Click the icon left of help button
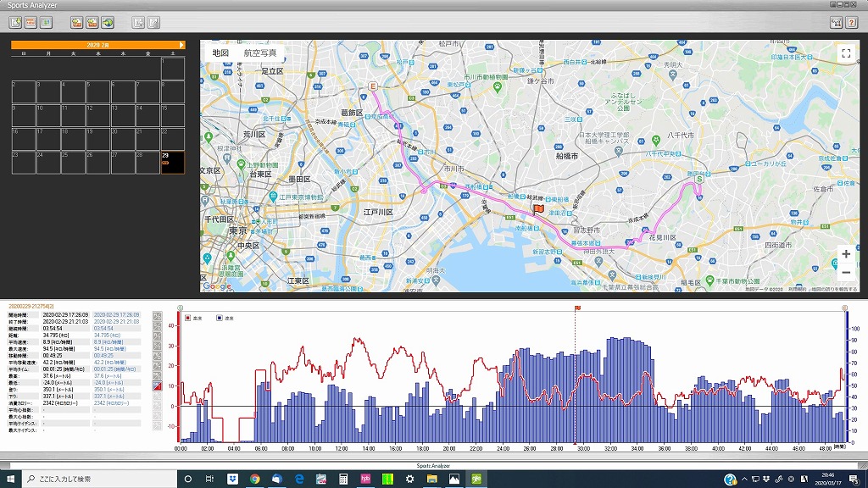The image size is (868, 488). pos(836,22)
